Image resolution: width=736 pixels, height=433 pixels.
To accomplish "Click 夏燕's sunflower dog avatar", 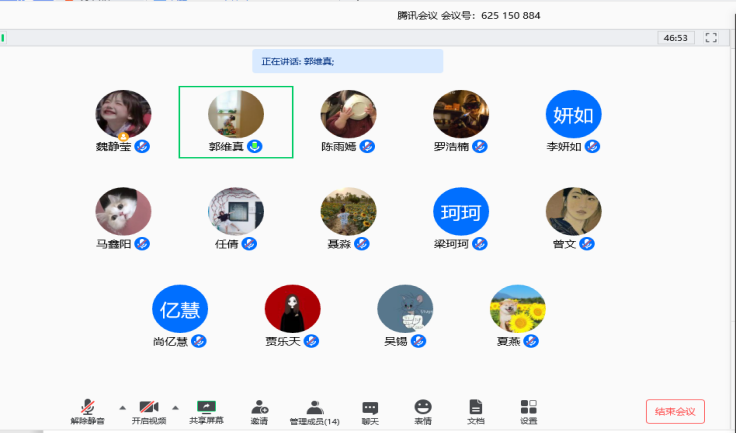I will [518, 309].
